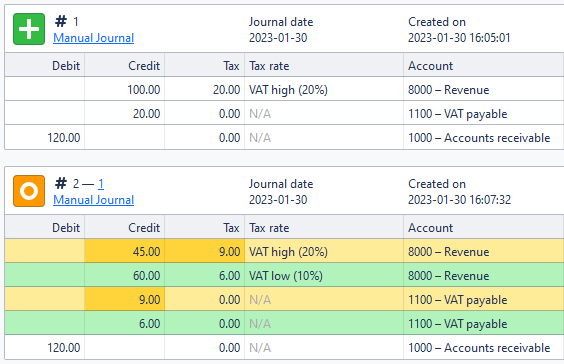Select debit 120.00 in journal 2
Image resolution: width=564 pixels, height=364 pixels.
click(x=45, y=347)
